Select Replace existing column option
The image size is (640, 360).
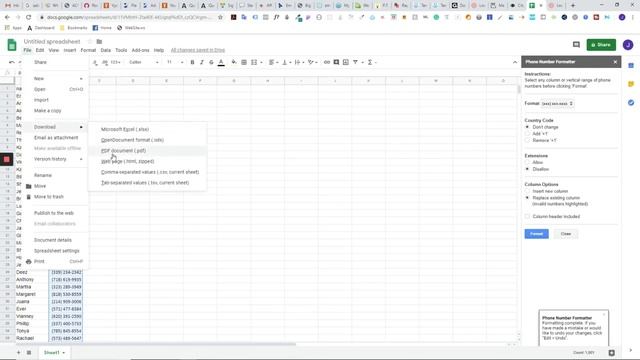(x=527, y=198)
